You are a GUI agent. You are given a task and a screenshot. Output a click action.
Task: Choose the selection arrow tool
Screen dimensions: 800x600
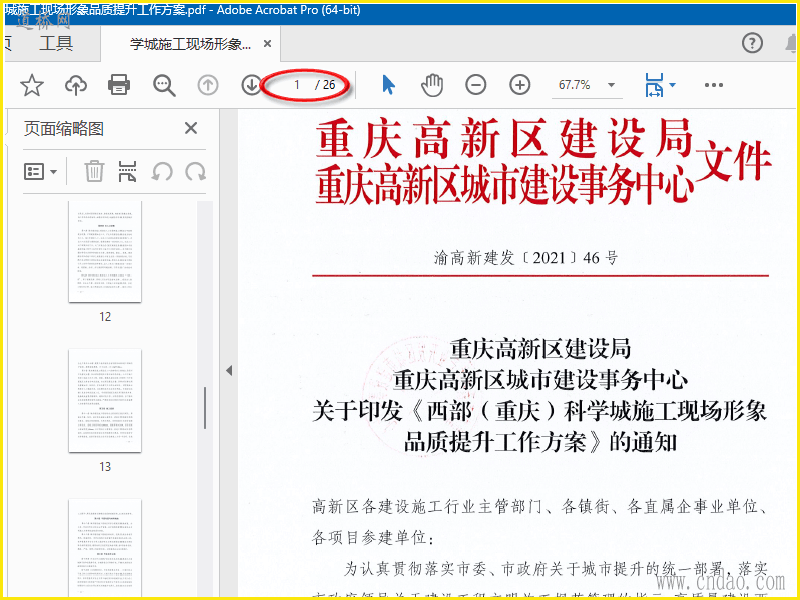pos(388,85)
